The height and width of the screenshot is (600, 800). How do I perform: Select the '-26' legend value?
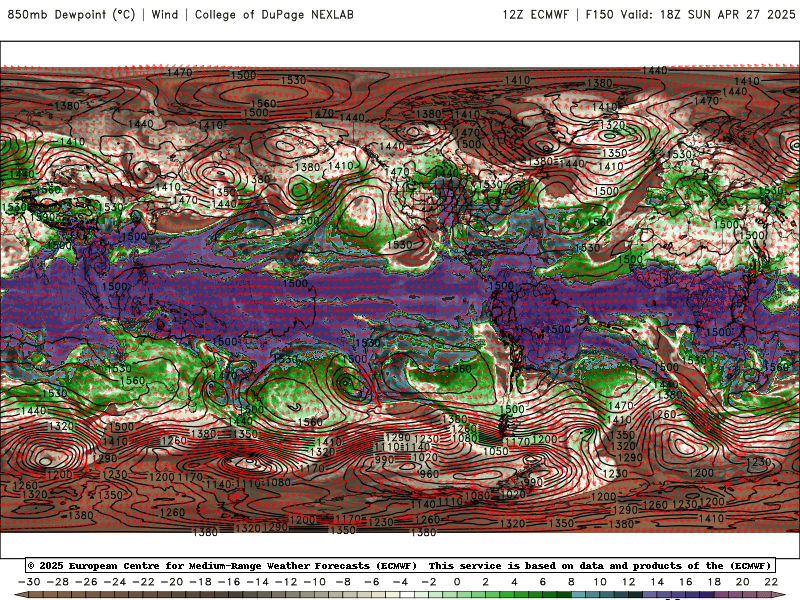(x=86, y=582)
